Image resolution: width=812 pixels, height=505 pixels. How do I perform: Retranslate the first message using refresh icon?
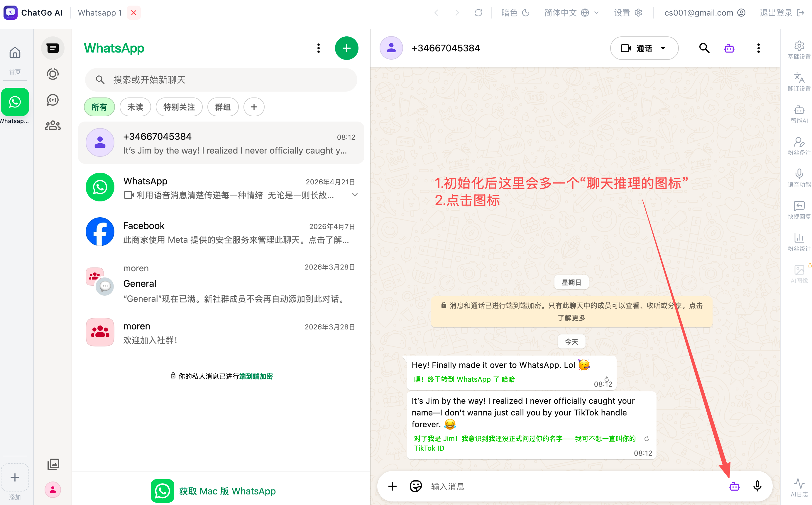(x=607, y=379)
